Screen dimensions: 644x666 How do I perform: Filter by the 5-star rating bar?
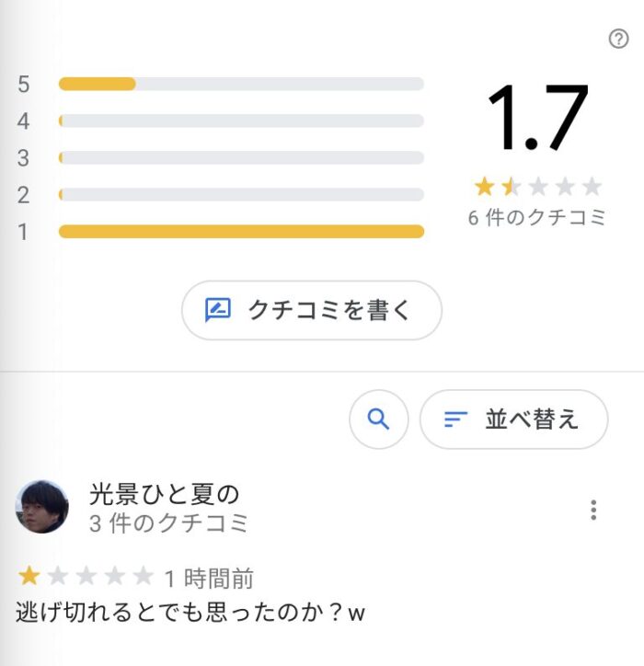[x=241, y=84]
